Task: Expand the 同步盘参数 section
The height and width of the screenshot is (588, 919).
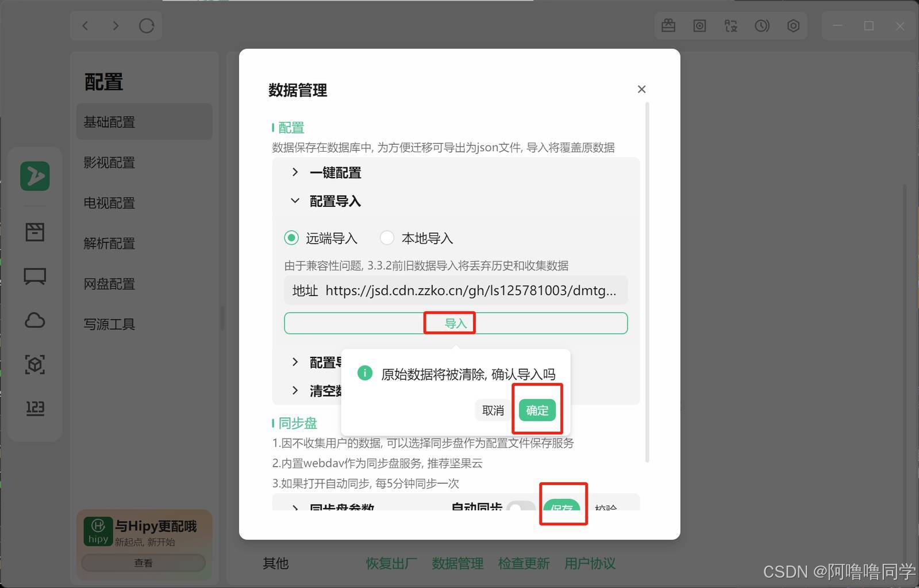Action: pyautogui.click(x=333, y=507)
